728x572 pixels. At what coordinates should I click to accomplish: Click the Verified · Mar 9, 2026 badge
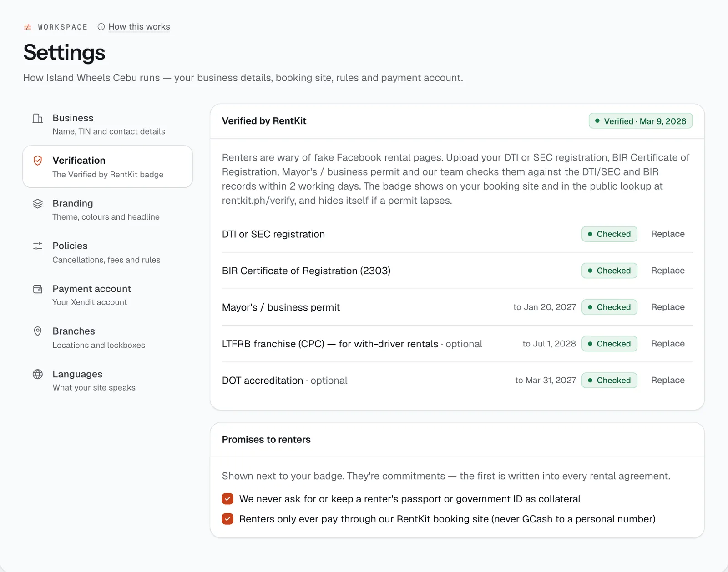tap(641, 121)
